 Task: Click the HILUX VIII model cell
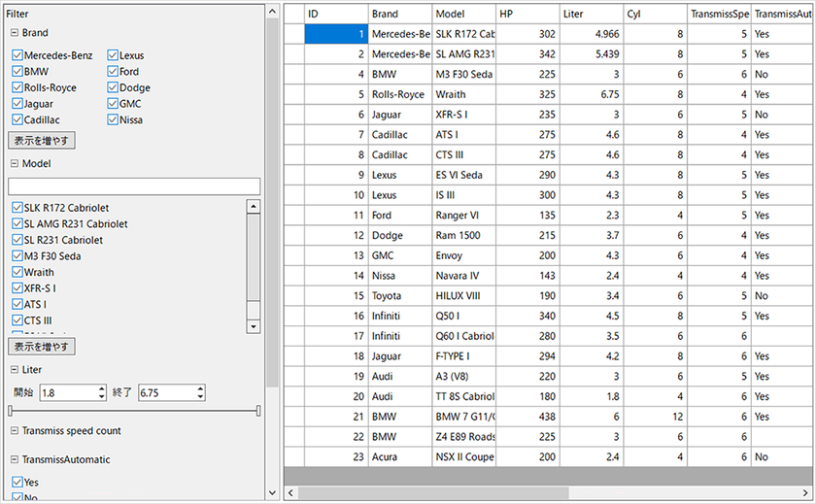click(x=463, y=296)
